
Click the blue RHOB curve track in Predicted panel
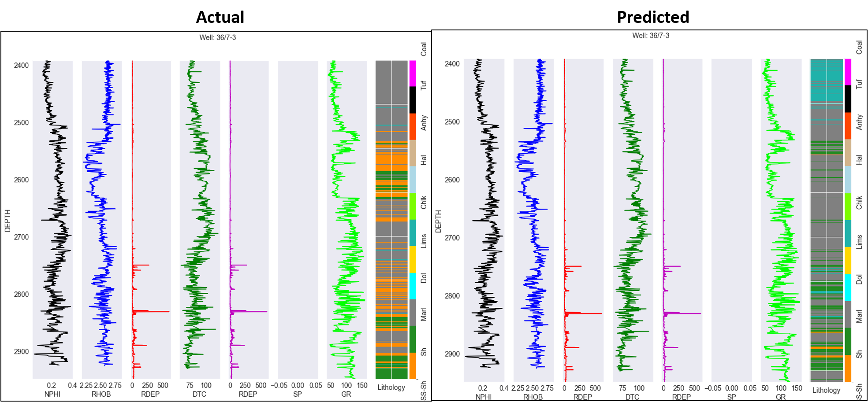coord(534,220)
